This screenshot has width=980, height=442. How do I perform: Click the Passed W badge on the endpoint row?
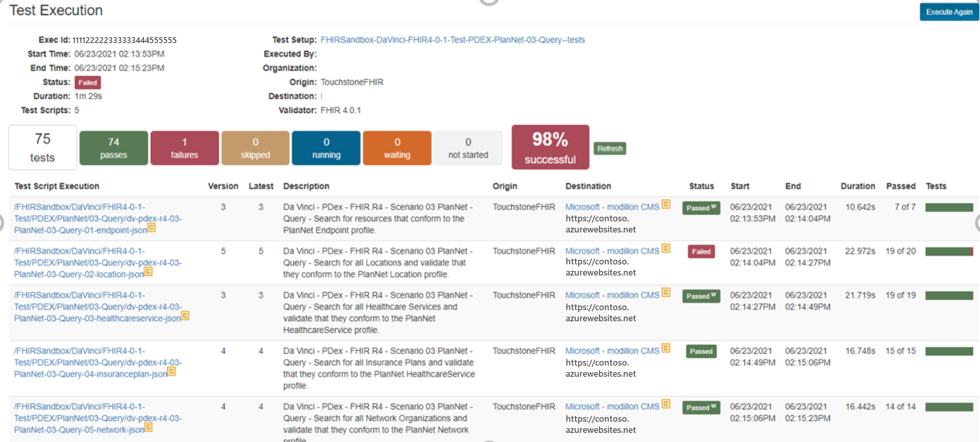(701, 208)
